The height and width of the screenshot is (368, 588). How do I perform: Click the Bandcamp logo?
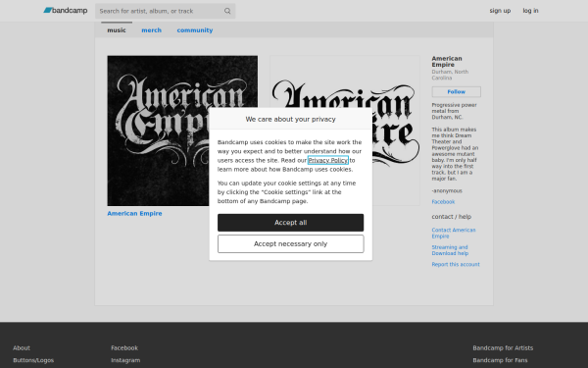tap(66, 11)
